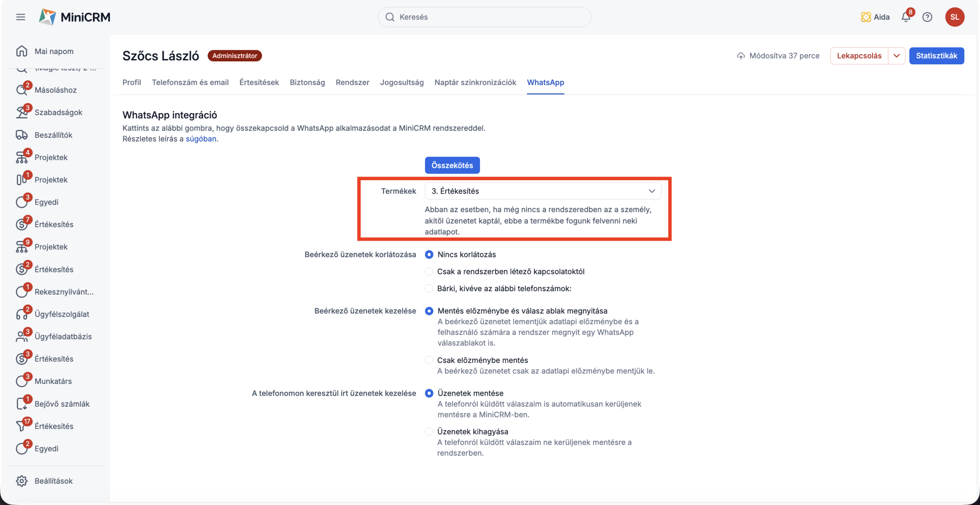This screenshot has height=505, width=980.
Task: Open the Biztonság tab
Action: tap(307, 82)
